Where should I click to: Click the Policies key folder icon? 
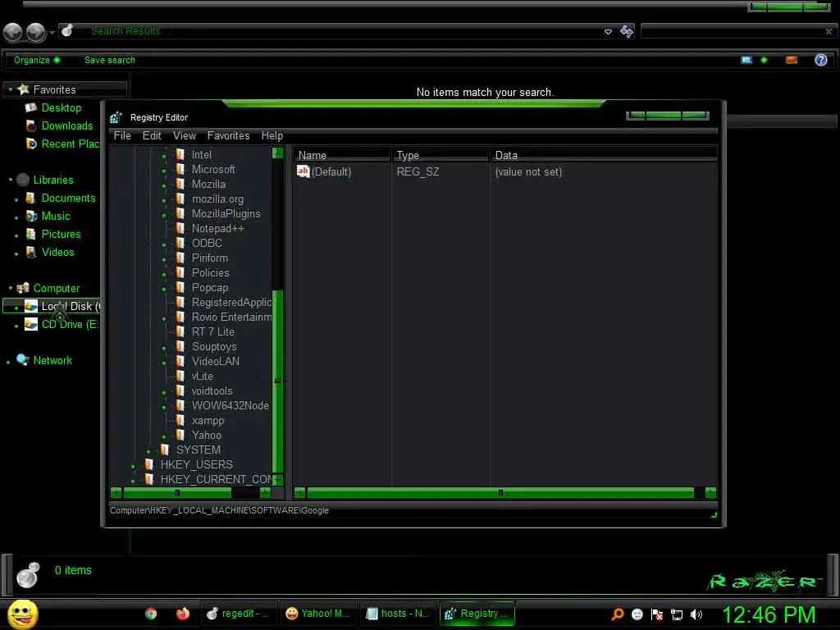pyautogui.click(x=180, y=272)
